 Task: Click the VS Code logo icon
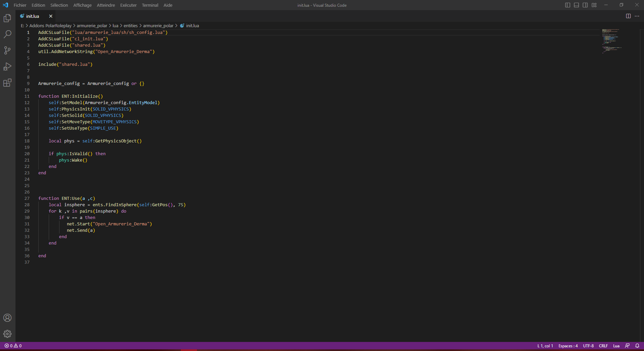pyautogui.click(x=5, y=5)
